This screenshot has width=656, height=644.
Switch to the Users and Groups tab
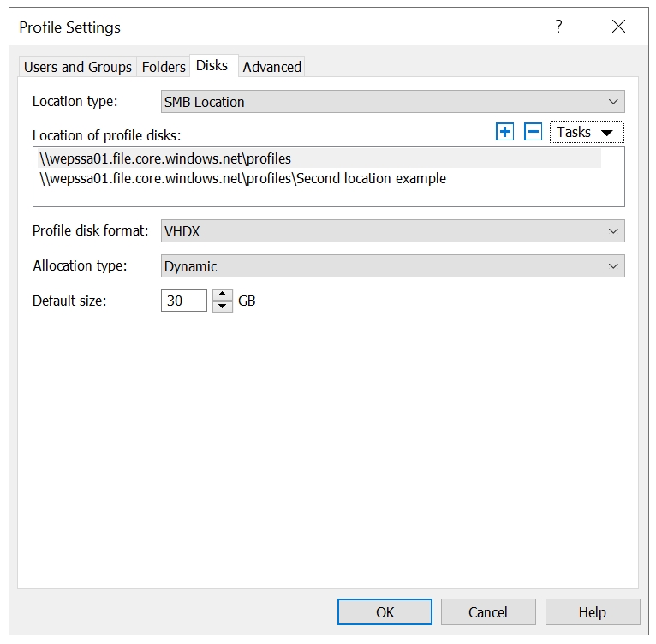point(78,67)
